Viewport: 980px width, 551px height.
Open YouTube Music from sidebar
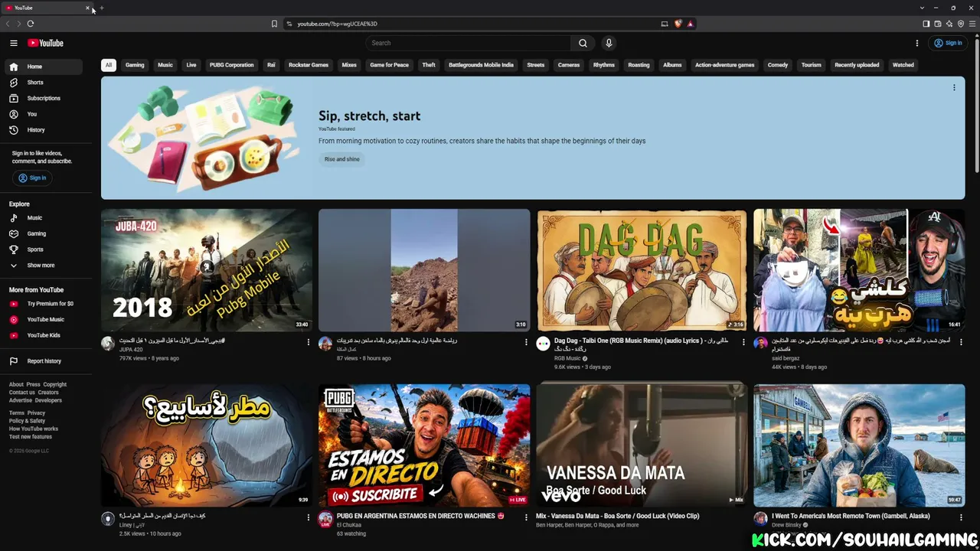(x=44, y=319)
